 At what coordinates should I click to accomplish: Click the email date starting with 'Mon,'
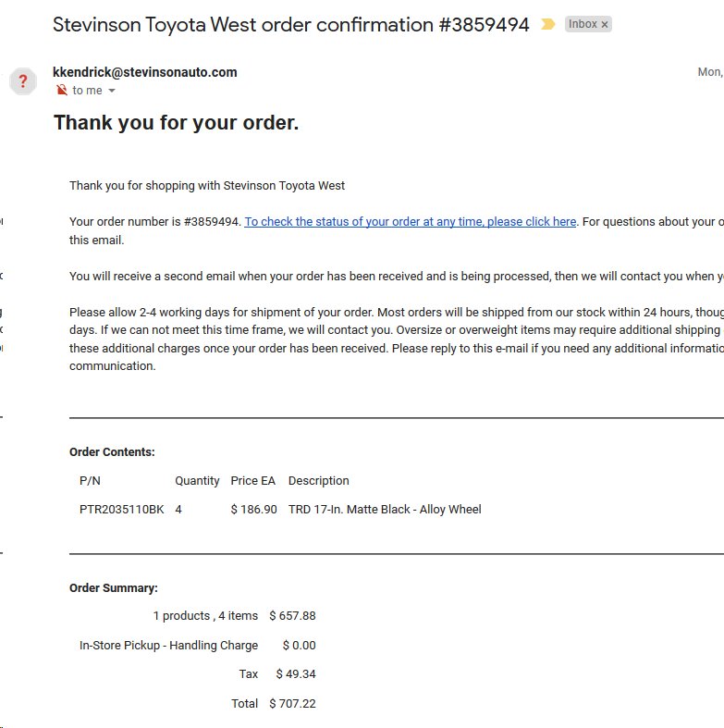710,72
